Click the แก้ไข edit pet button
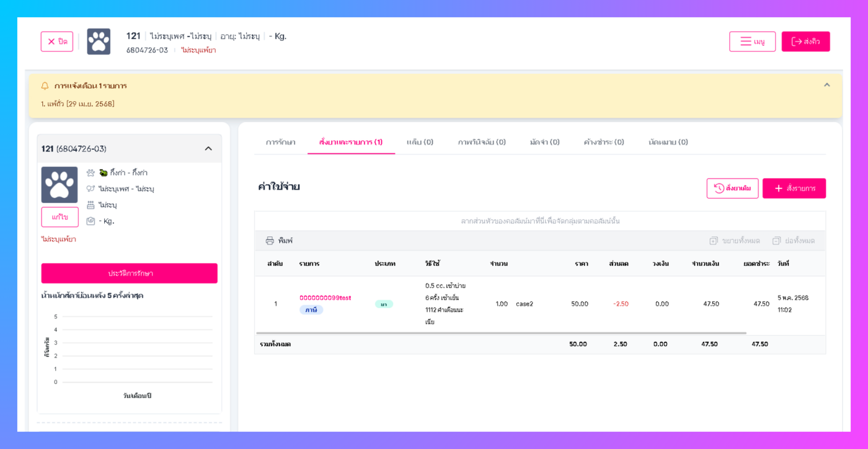868x449 pixels. pos(60,217)
